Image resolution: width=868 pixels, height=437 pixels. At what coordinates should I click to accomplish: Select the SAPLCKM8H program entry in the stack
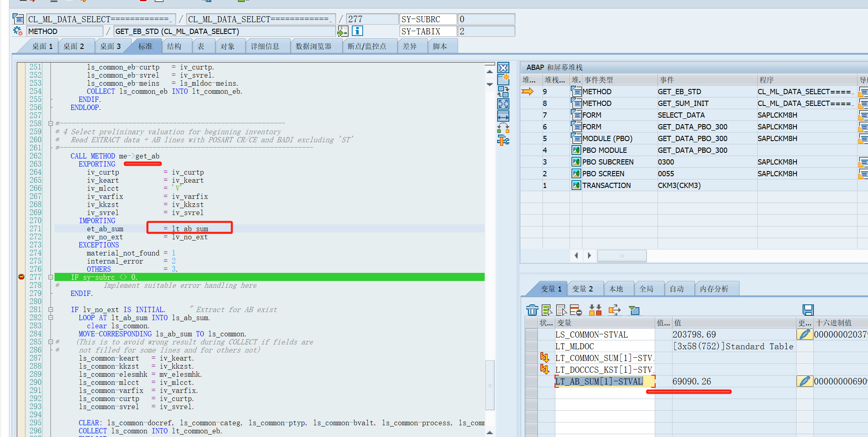tap(777, 115)
